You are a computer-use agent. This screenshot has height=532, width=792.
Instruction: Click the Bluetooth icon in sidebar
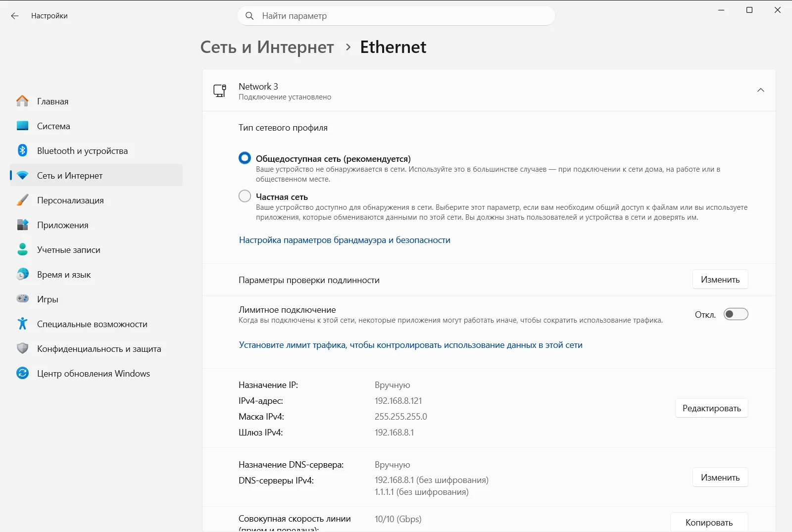click(22, 150)
